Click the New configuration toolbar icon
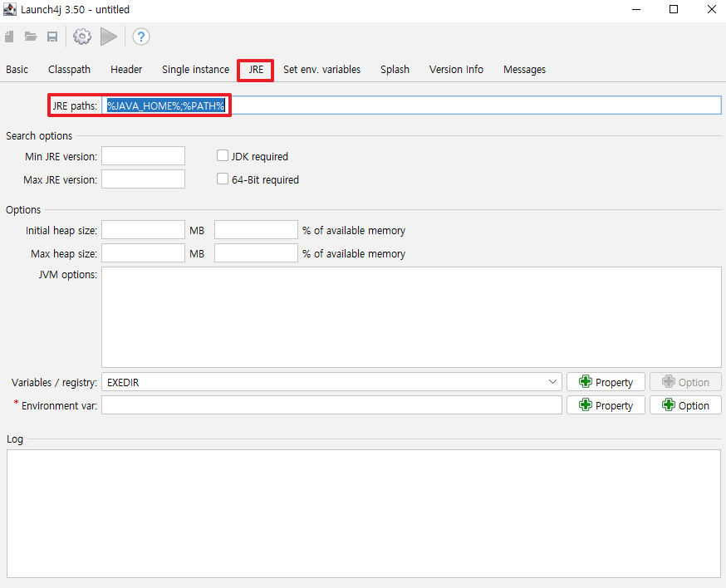 9,37
